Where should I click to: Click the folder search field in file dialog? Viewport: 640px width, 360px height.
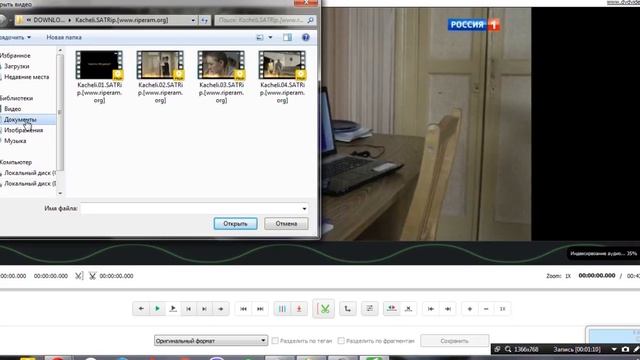point(265,20)
